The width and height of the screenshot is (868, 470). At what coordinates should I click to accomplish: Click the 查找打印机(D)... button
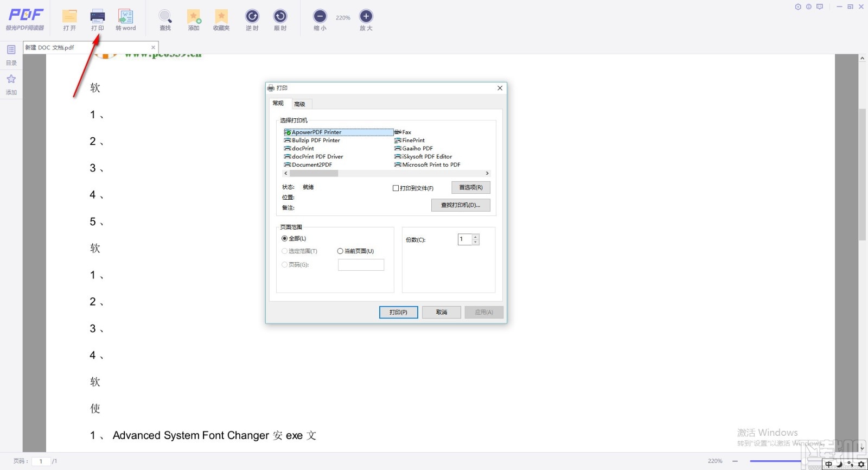461,205
